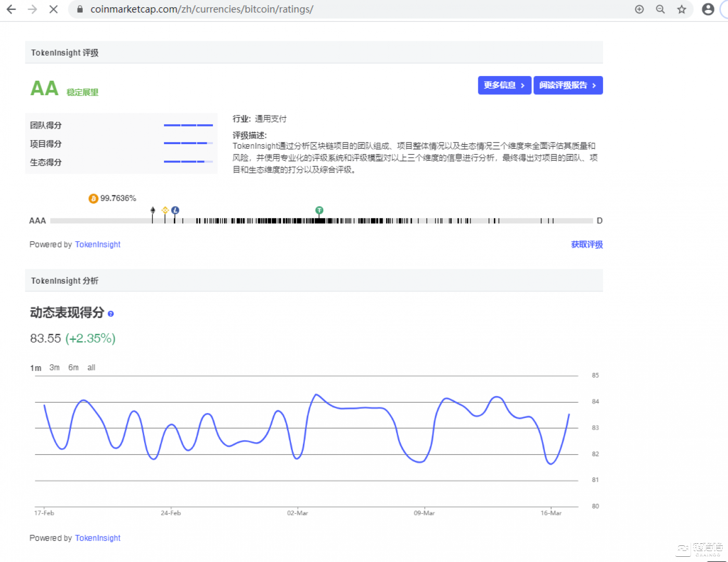The width and height of the screenshot is (728, 562).
Task: Click the browser forward arrow
Action: click(x=32, y=9)
